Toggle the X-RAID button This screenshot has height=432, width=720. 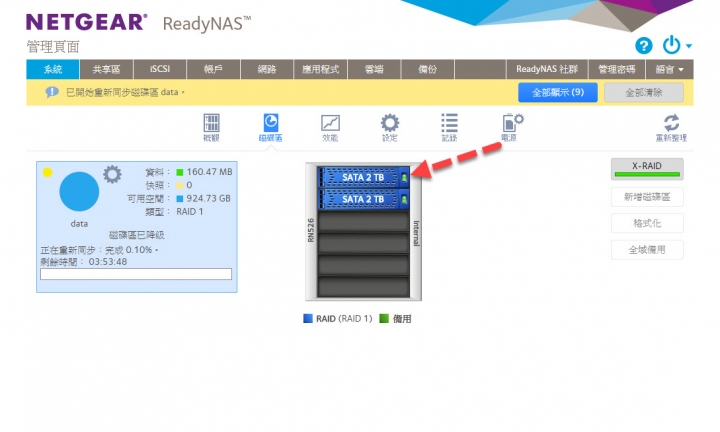click(647, 169)
